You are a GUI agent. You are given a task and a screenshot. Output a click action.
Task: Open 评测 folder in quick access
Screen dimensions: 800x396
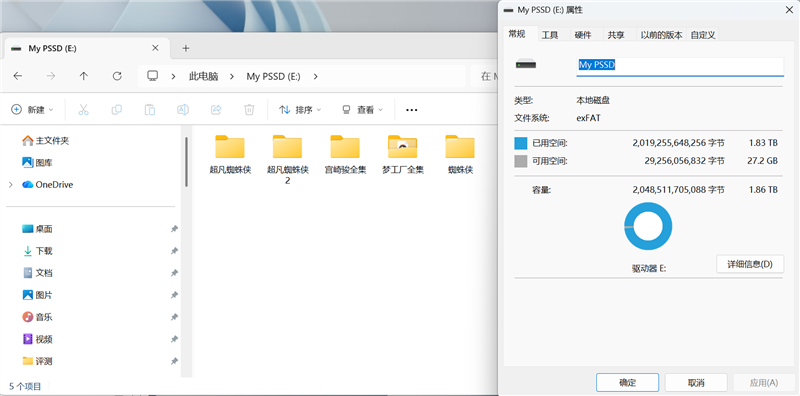click(x=38, y=361)
